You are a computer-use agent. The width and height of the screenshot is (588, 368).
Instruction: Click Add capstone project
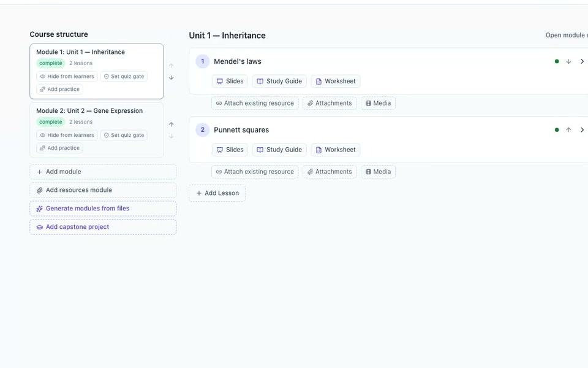click(103, 227)
